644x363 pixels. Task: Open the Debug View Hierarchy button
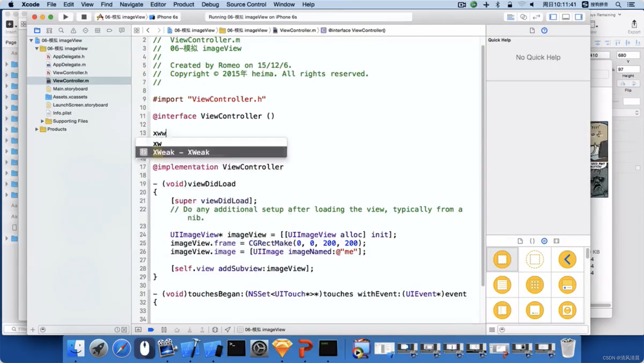click(215, 329)
